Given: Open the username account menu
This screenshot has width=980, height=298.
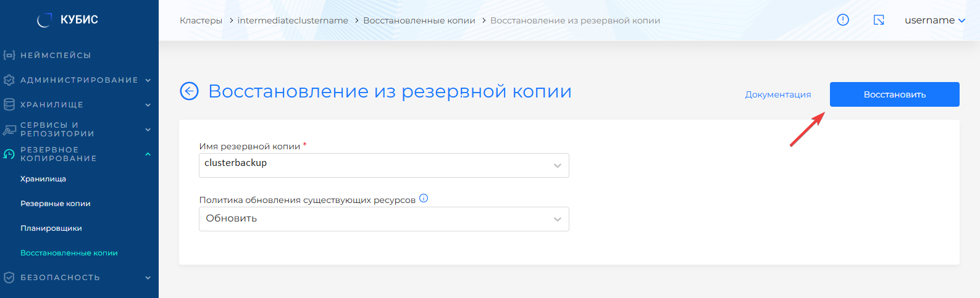Looking at the screenshot, I should (x=934, y=20).
